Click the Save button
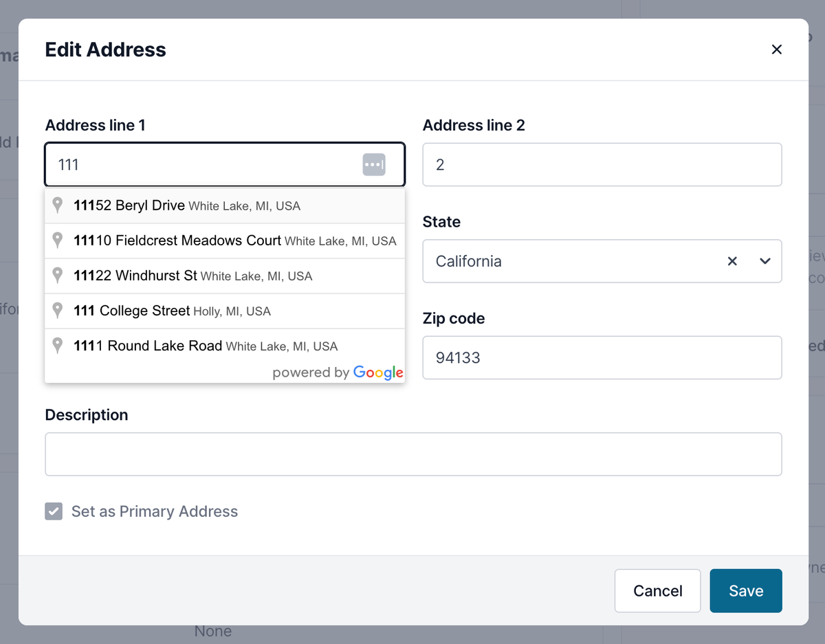 (x=746, y=590)
